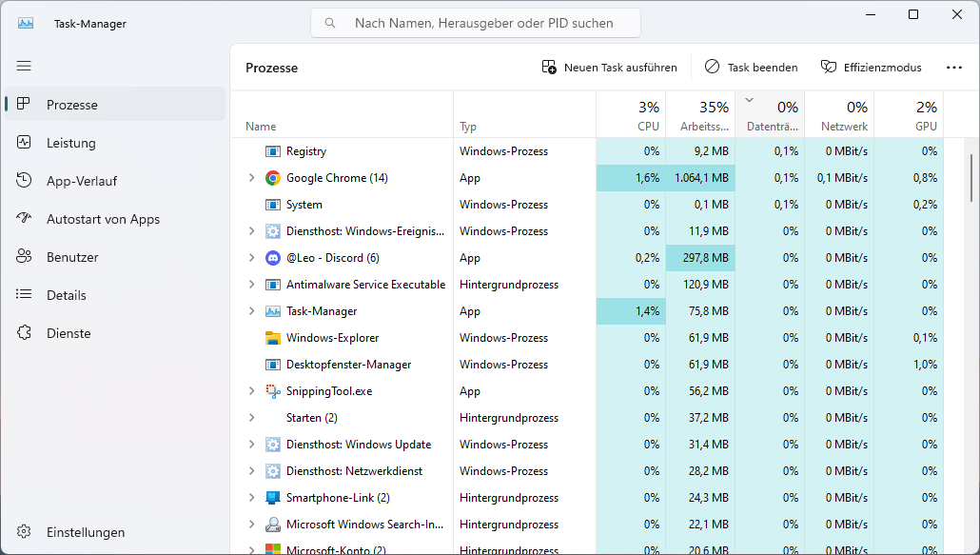Toggle the Effizienzmodus button
This screenshot has height=555, width=980.
[871, 68]
